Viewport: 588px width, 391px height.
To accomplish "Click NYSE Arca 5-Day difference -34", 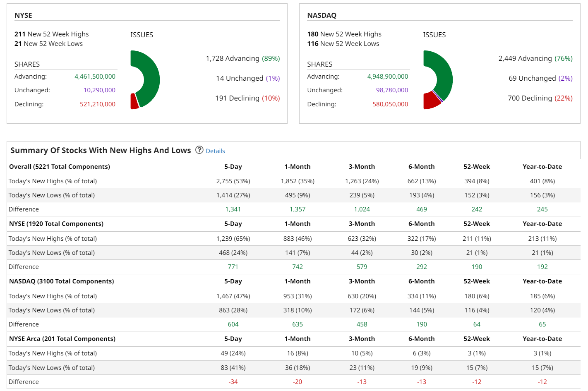I will pyautogui.click(x=233, y=382).
